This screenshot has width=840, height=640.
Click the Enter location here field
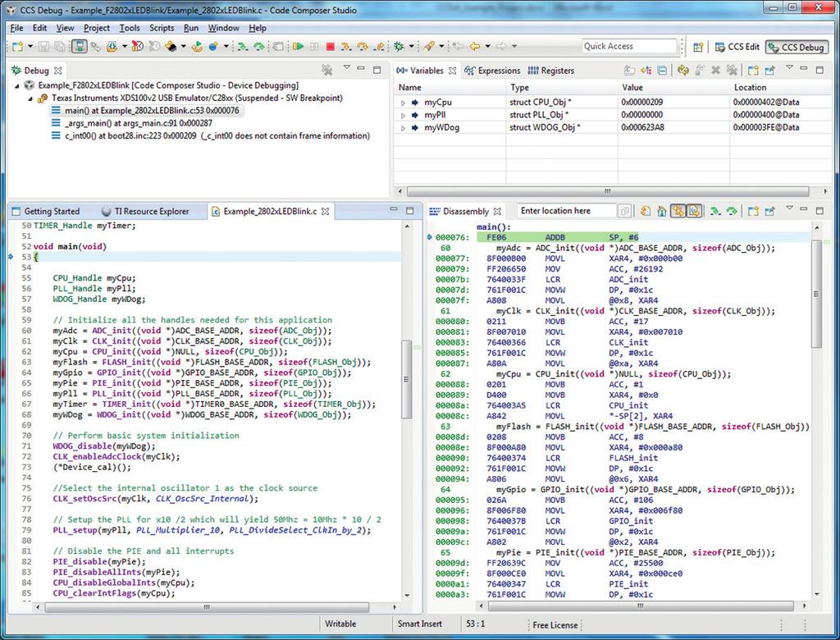(566, 211)
